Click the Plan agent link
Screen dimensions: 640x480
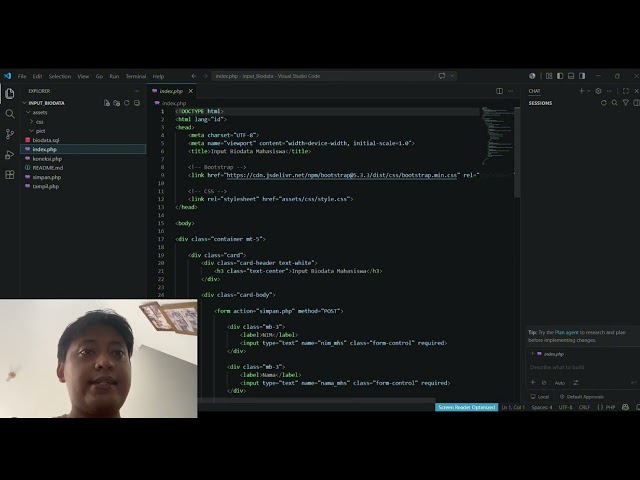[x=567, y=332]
